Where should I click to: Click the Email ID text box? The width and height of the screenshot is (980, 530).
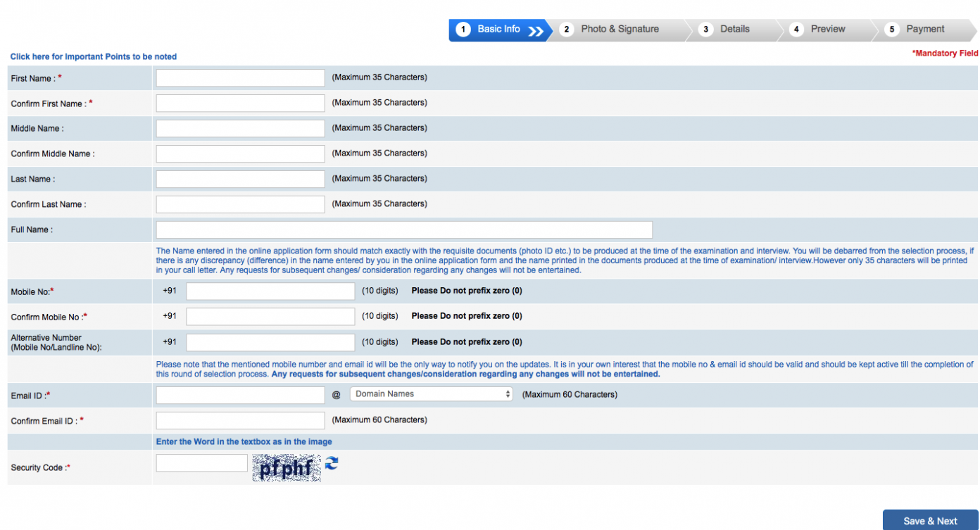[x=240, y=396]
